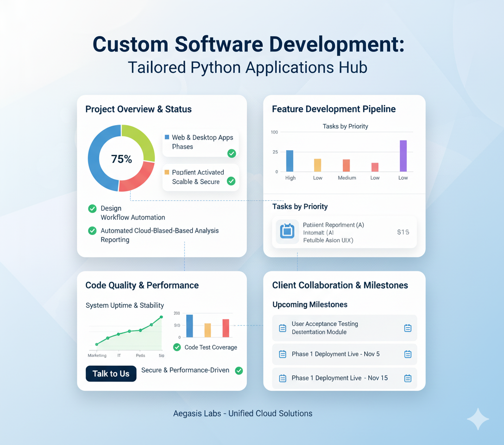Click the left calendar icon beside User Acceptance Testing

(x=283, y=328)
